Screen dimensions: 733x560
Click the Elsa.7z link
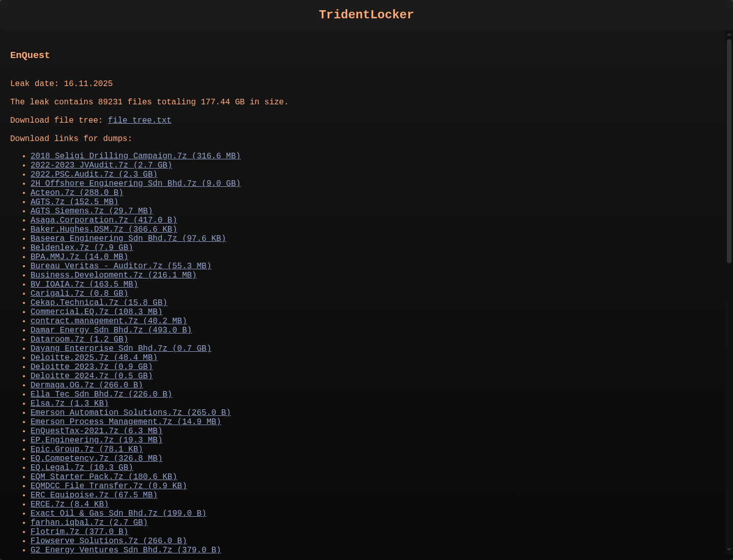(70, 403)
